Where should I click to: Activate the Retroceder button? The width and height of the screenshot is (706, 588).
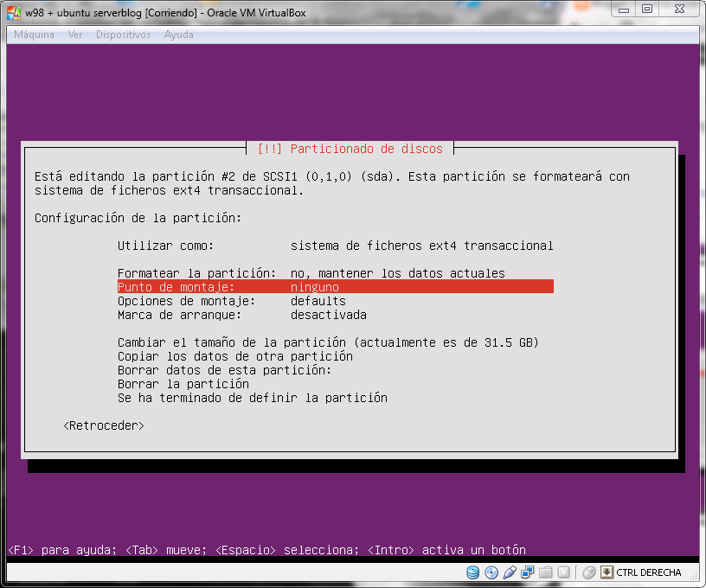point(104,425)
